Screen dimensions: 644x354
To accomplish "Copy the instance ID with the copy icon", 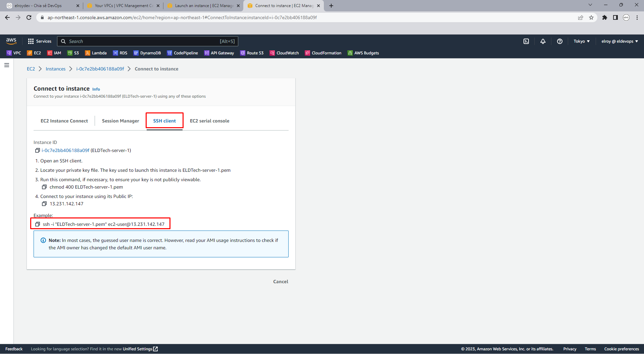I will [x=38, y=150].
